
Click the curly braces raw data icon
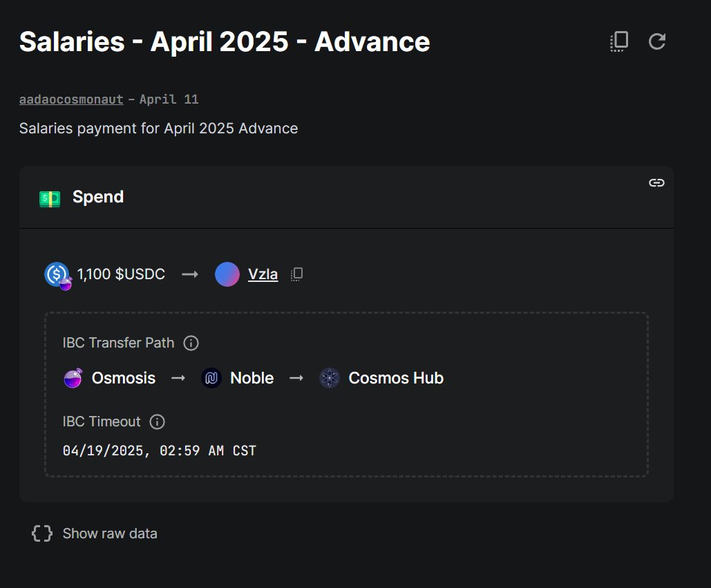pos(42,533)
